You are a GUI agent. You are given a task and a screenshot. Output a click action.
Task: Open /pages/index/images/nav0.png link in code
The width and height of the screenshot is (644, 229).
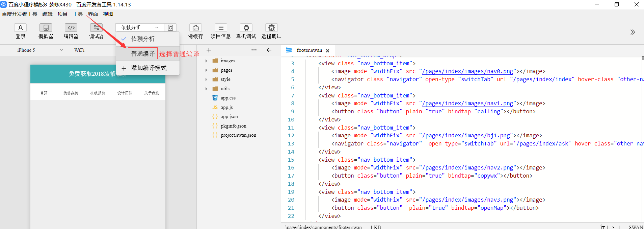point(468,71)
